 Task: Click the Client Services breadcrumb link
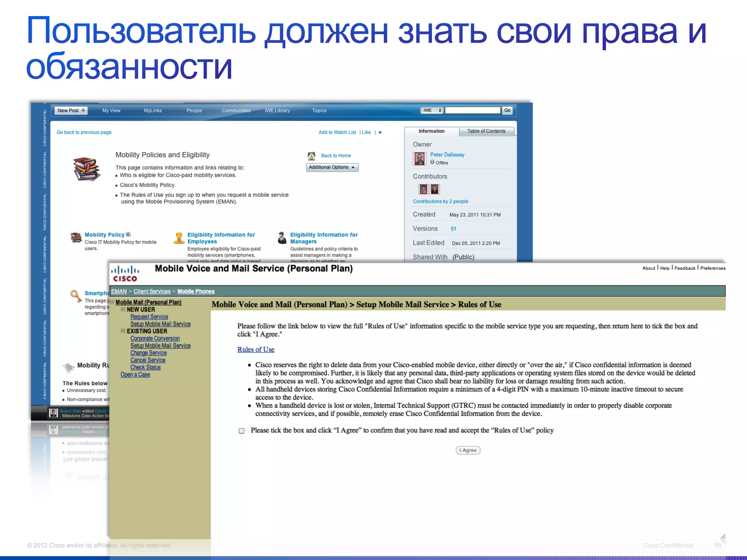click(152, 291)
